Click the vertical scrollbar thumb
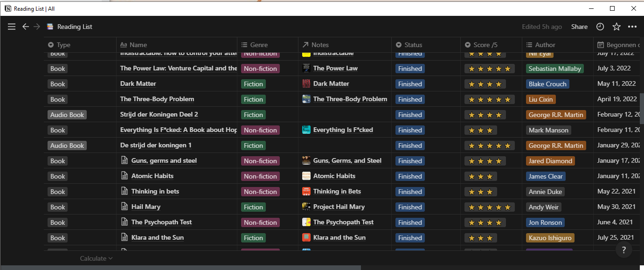Image resolution: width=644 pixels, height=270 pixels. click(642, 108)
